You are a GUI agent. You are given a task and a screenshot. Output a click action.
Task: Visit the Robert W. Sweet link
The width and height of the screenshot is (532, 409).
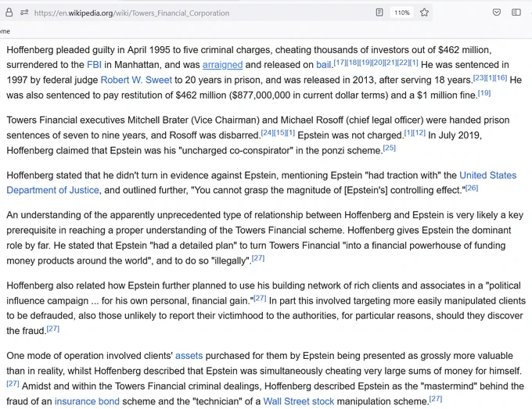pos(136,80)
